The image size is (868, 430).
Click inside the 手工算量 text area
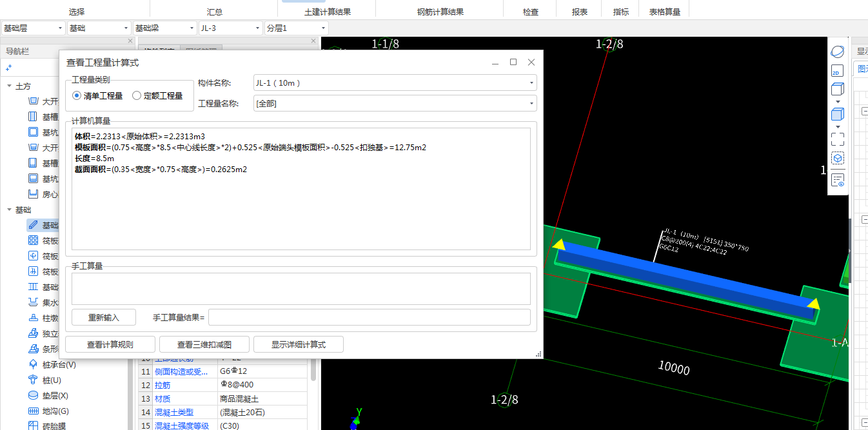pyautogui.click(x=301, y=288)
